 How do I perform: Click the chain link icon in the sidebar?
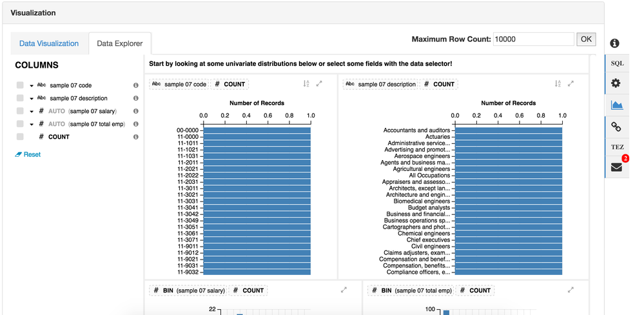pyautogui.click(x=616, y=126)
